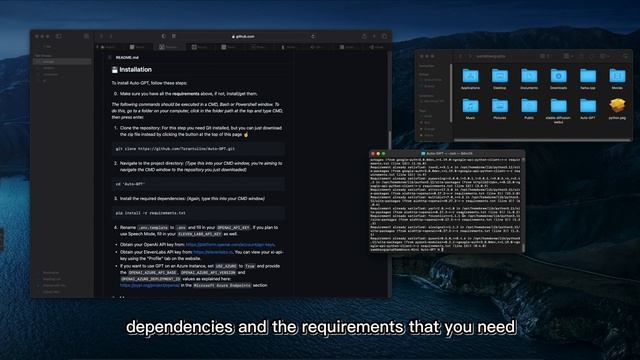
Task: Click the Terminal window title bar
Action: click(x=447, y=153)
